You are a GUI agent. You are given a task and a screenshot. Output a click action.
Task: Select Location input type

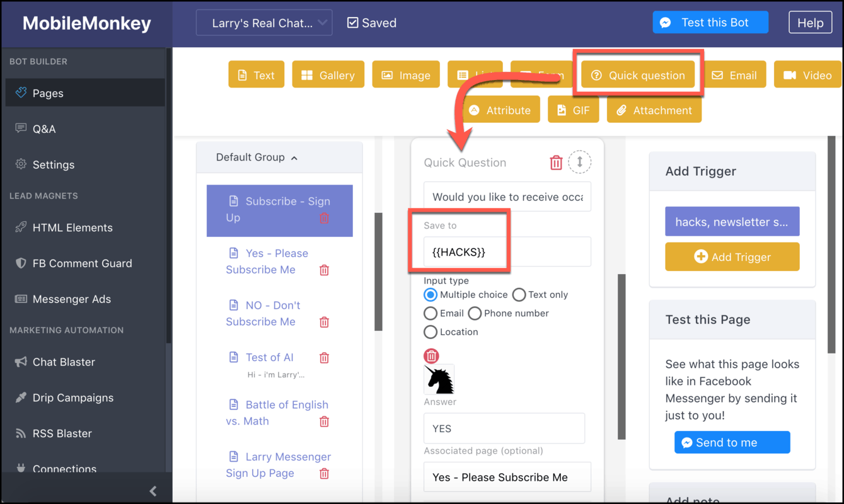click(431, 332)
